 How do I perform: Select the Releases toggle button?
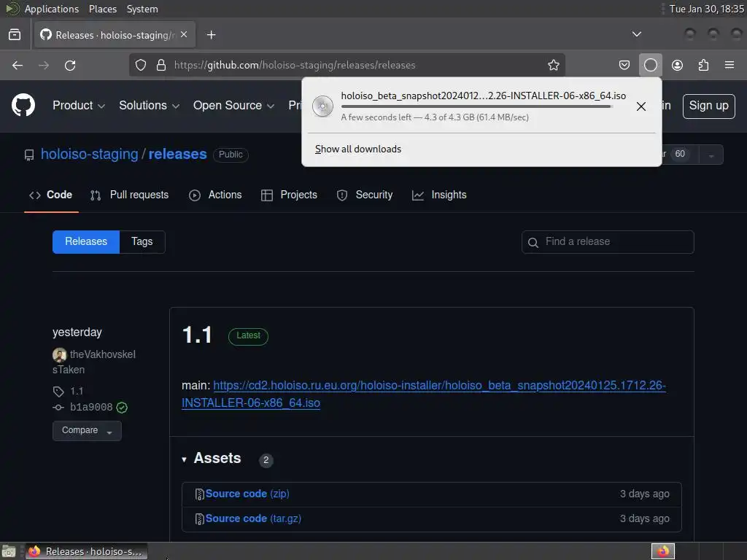pyautogui.click(x=86, y=242)
